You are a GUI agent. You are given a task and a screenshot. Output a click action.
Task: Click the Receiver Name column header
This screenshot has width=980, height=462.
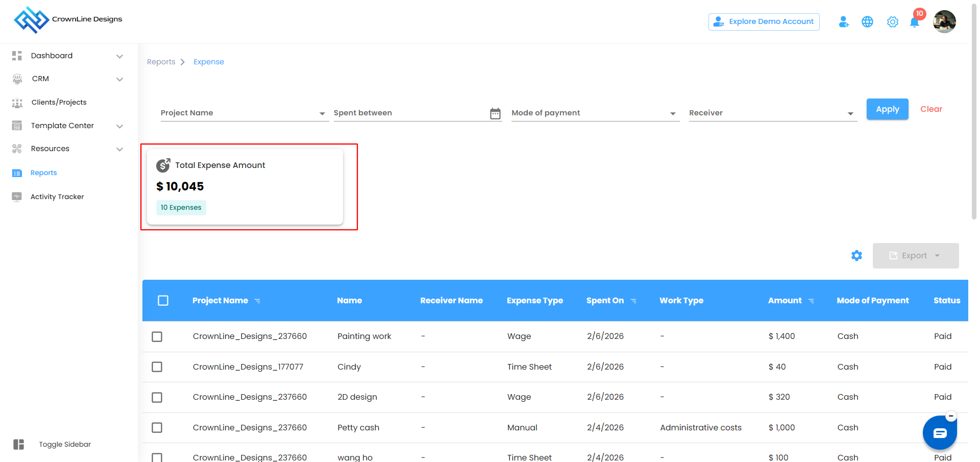point(452,301)
